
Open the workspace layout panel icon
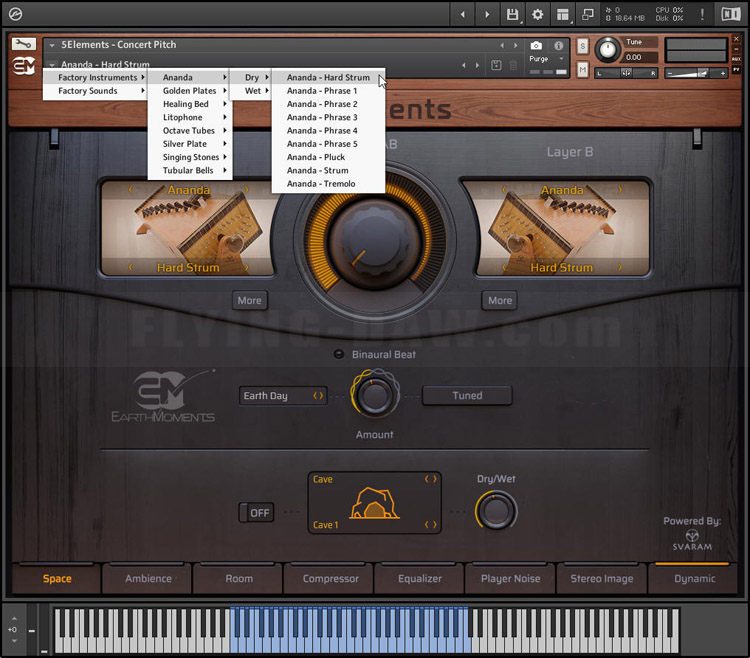click(x=563, y=14)
